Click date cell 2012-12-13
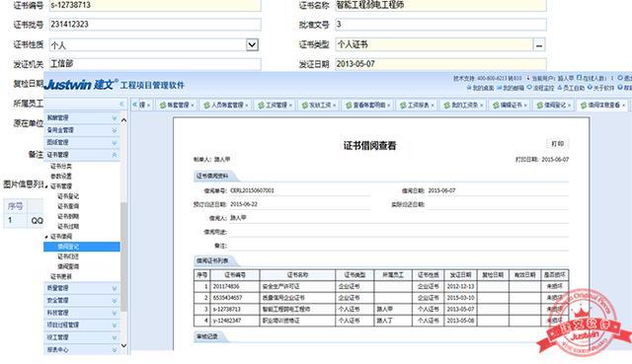The height and width of the screenshot is (364, 632). [x=460, y=287]
